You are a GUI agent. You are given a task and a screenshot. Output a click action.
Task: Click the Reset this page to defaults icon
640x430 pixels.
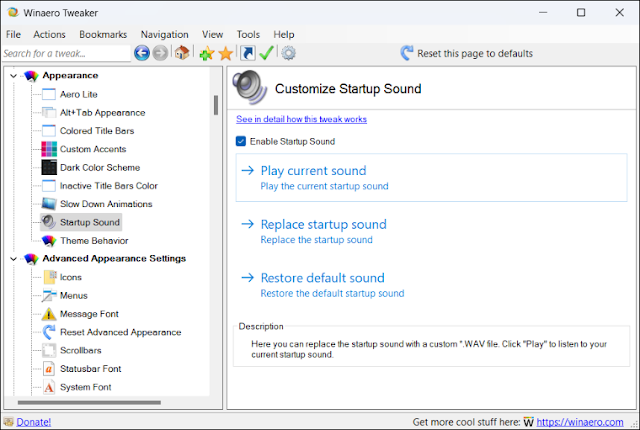click(x=407, y=53)
